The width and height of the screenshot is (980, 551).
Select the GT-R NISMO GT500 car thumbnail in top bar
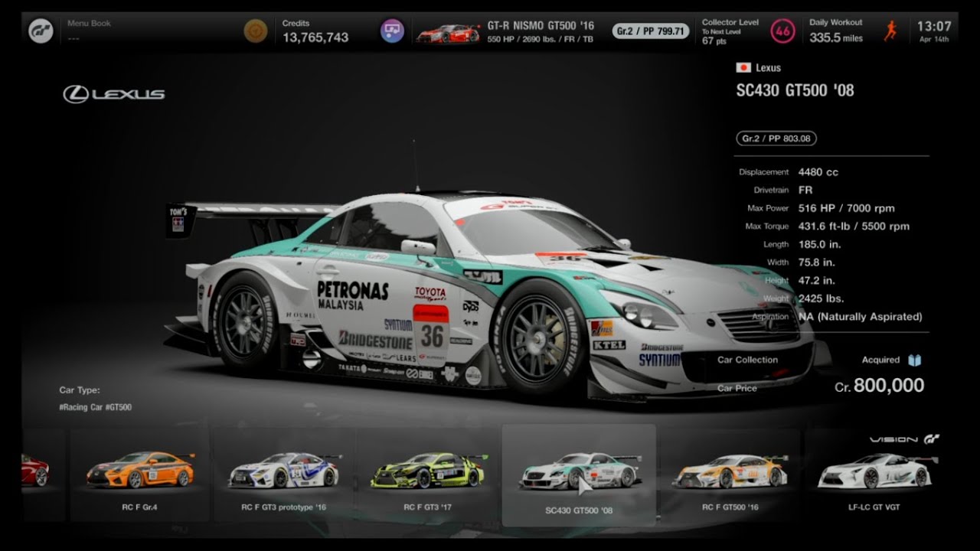coord(448,33)
